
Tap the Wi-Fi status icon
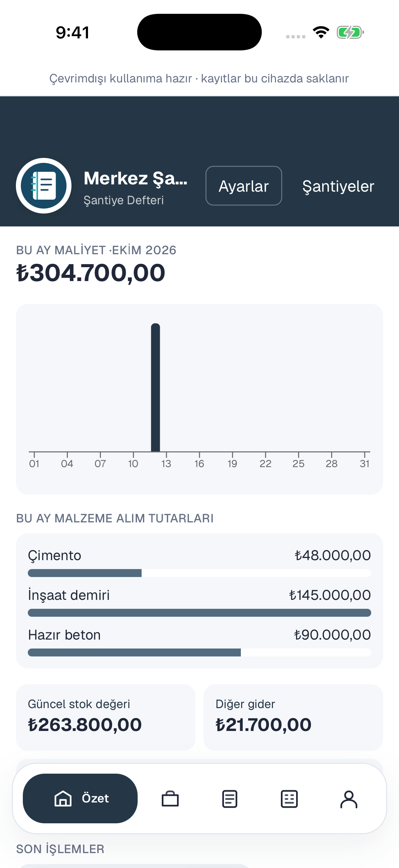pyautogui.click(x=321, y=32)
